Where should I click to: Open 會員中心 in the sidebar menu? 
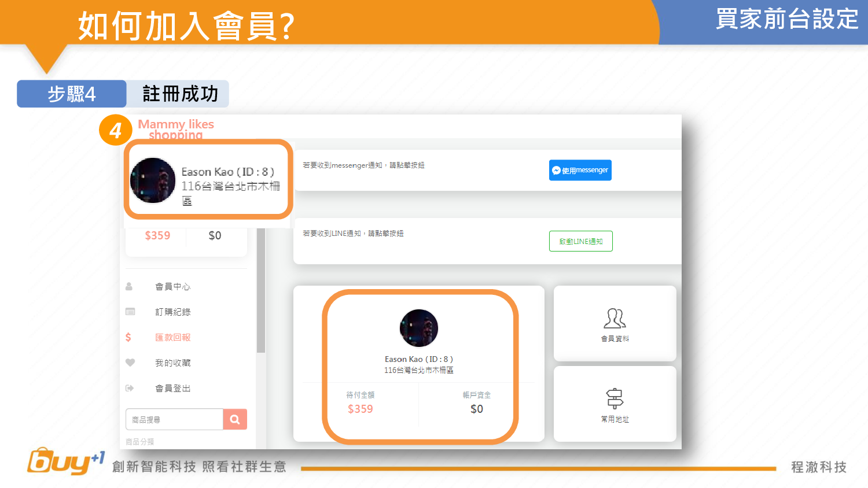[172, 287]
